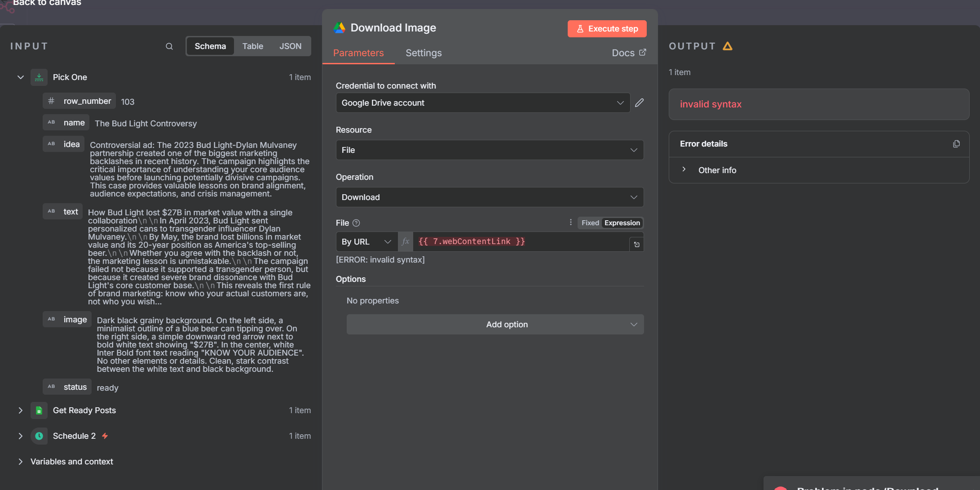Image resolution: width=980 pixels, height=490 pixels.
Task: Open the Settings tab
Action: [424, 53]
